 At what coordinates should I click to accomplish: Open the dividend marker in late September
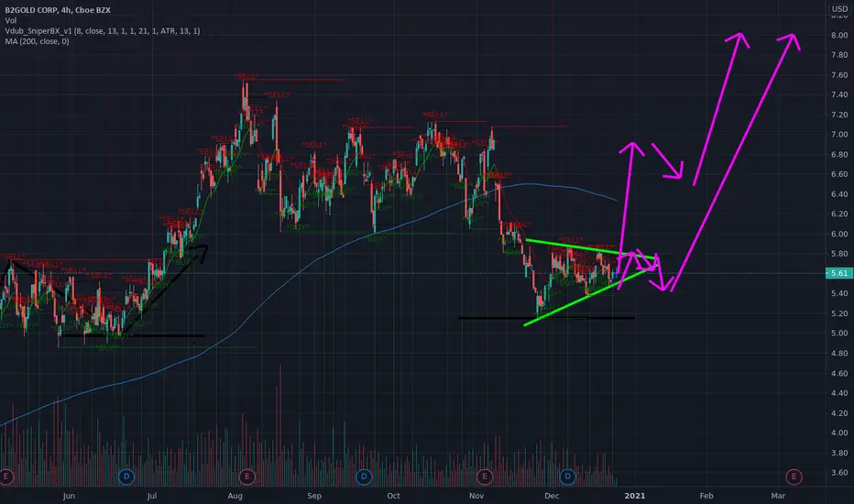364,477
